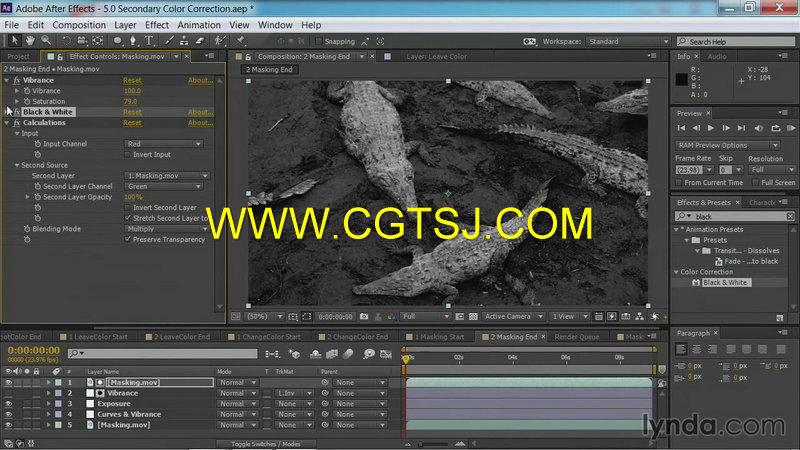Select Black & White in Effects & Presets
Image resolution: width=800 pixels, height=450 pixels.
click(x=724, y=282)
